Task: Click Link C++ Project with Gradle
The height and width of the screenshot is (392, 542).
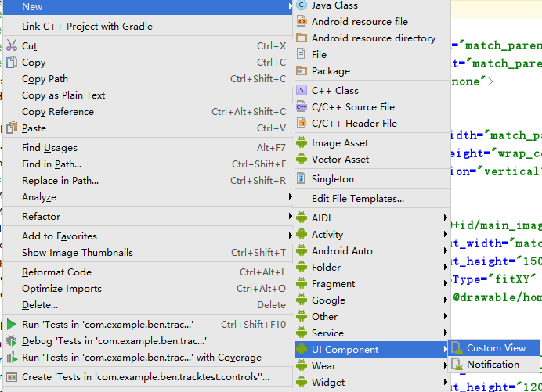Action: pyautogui.click(x=87, y=27)
